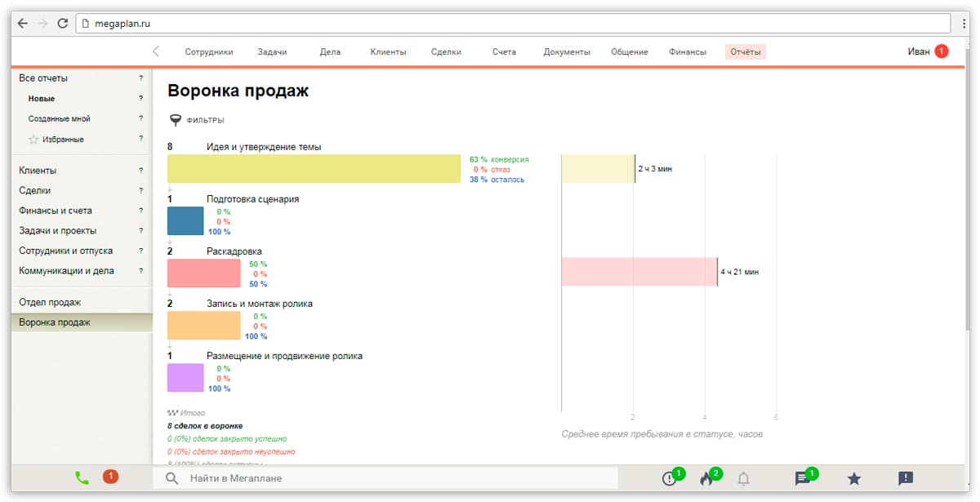Open the Избранные reports list
The width and height of the screenshot is (980, 502).
[x=63, y=140]
